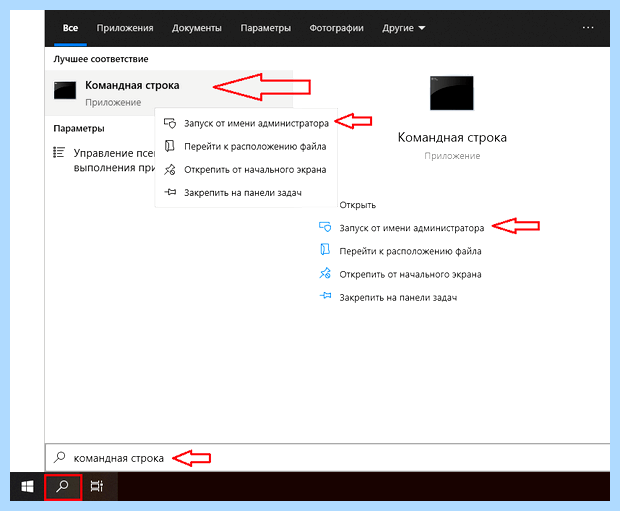620x511 pixels.
Task: Select the Командная строка best match result
Action: (x=169, y=93)
